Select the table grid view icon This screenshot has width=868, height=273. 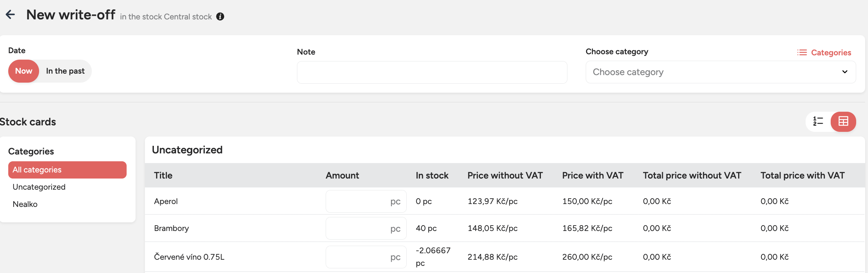click(x=843, y=121)
